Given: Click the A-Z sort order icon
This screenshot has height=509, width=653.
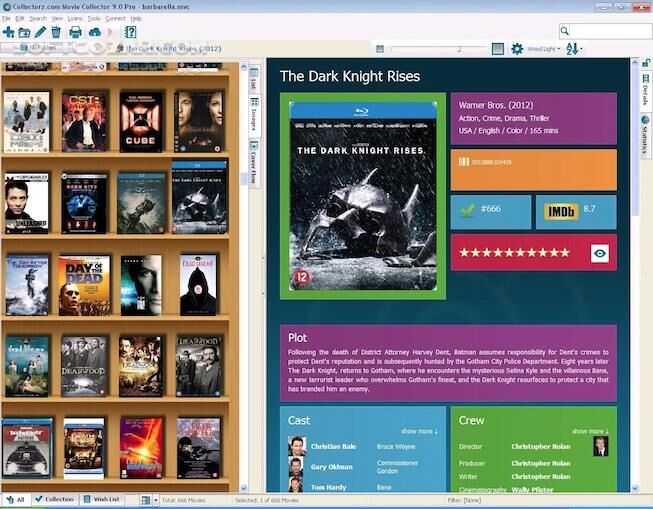Looking at the screenshot, I should tap(572, 49).
